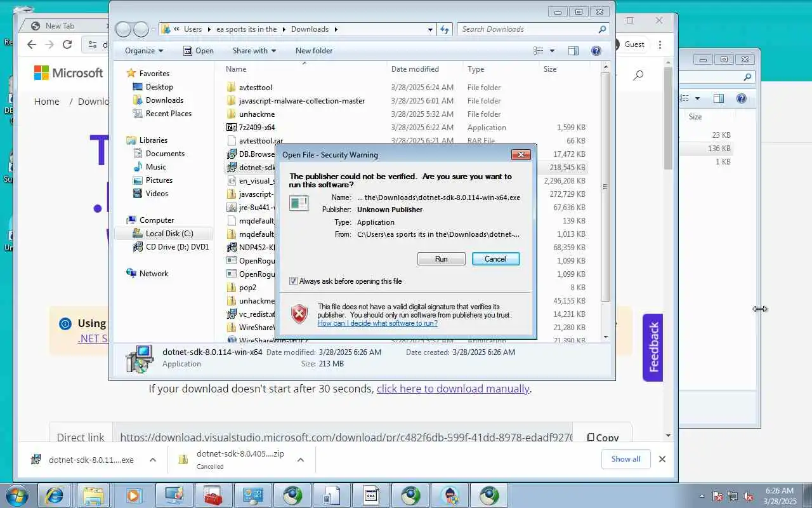Uncheck Always ask before opening this file

tap(293, 281)
